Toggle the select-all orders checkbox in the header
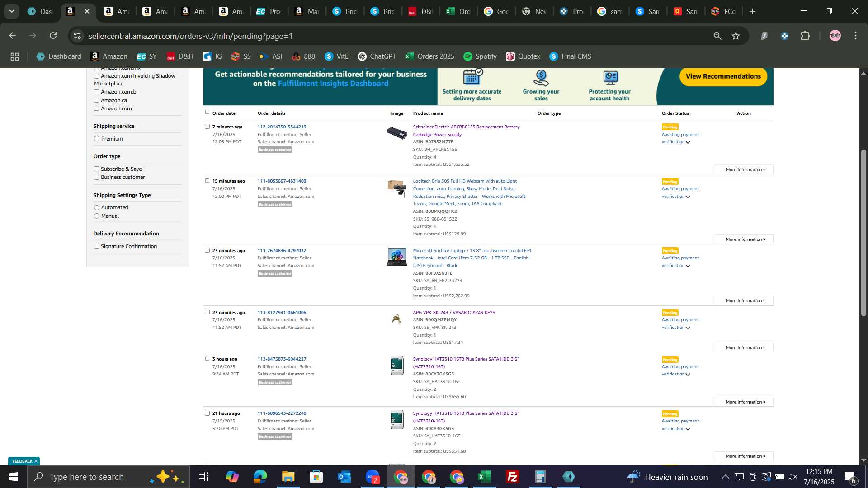Screen dimensions: 868x488 tap(208, 112)
